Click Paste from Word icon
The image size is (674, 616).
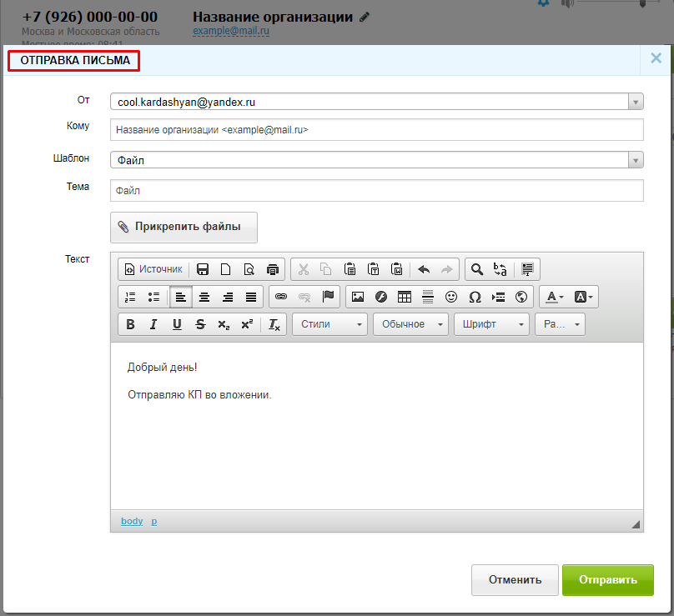pyautogui.click(x=397, y=269)
